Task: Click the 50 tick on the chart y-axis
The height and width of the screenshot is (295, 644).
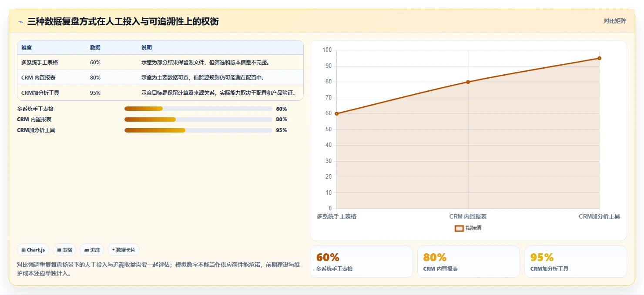Action: point(329,129)
